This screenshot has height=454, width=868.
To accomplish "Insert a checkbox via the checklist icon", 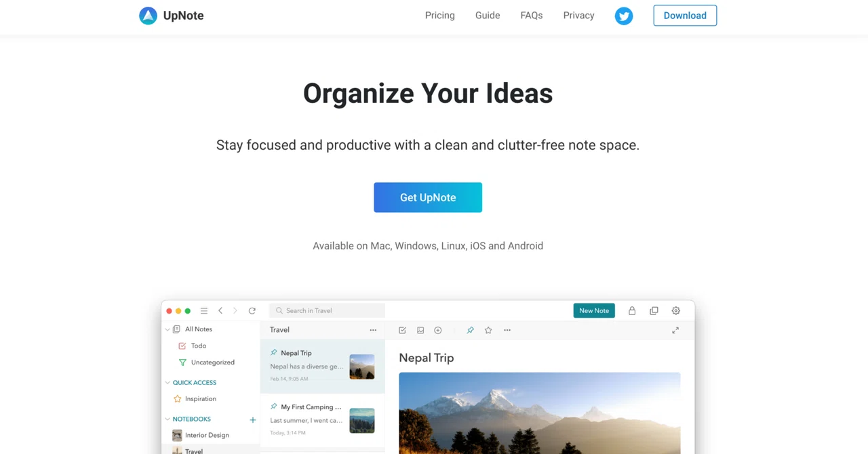I will 402,330.
